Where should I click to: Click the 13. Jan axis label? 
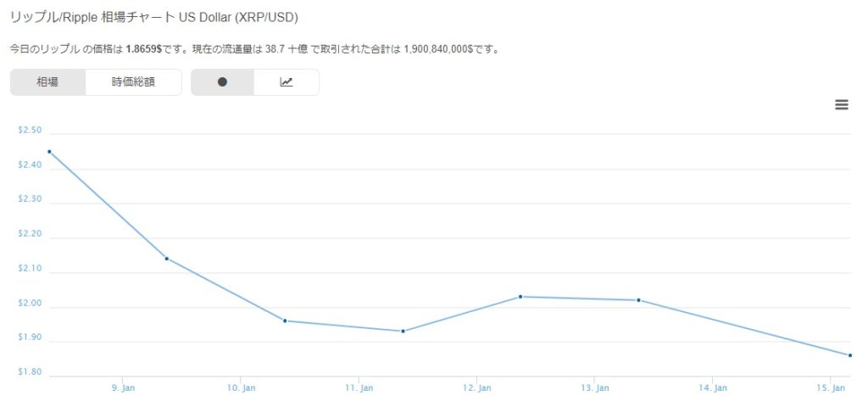pos(594,388)
